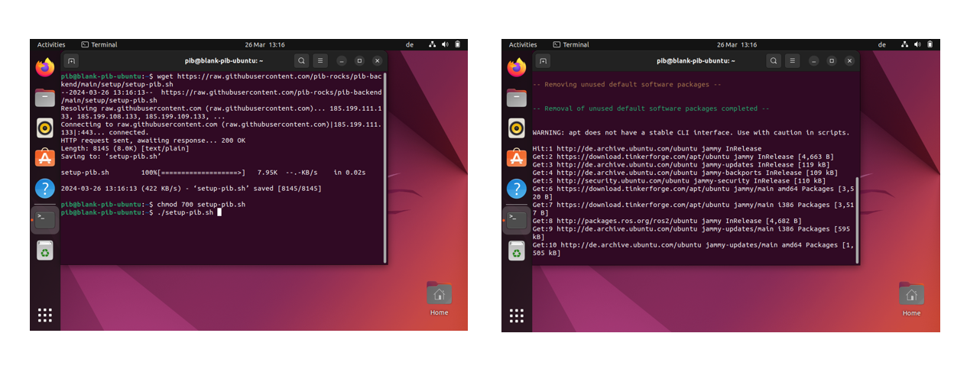Click the Show Applications grid in left screenshot

(x=45, y=315)
